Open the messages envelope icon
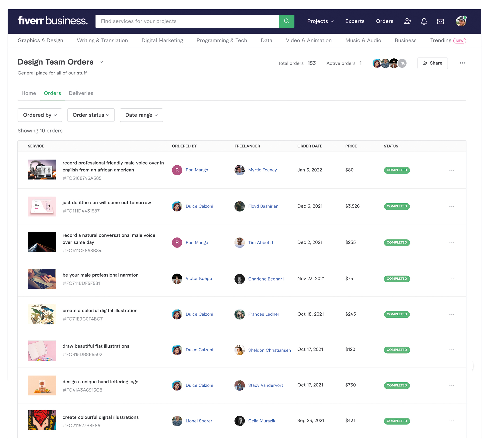 coord(440,21)
